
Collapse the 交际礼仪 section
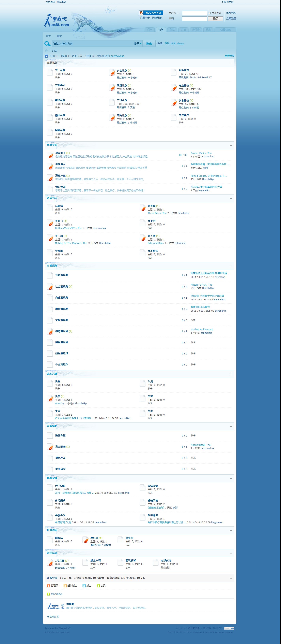pos(231,63)
